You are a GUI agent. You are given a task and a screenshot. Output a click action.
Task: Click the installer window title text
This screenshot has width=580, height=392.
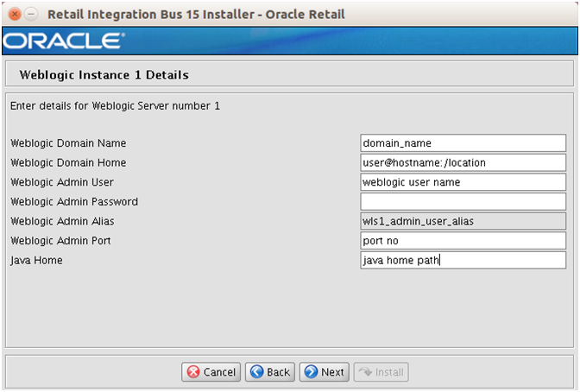click(196, 15)
